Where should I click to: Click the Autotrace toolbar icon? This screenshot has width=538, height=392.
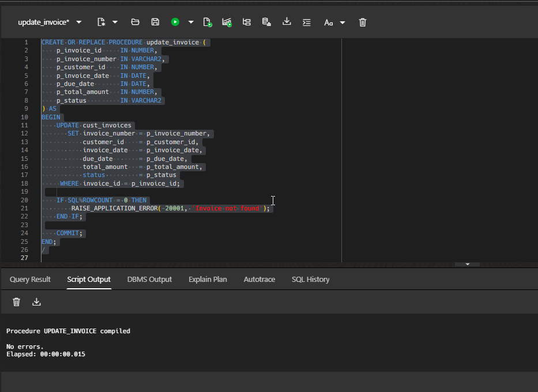(x=227, y=22)
